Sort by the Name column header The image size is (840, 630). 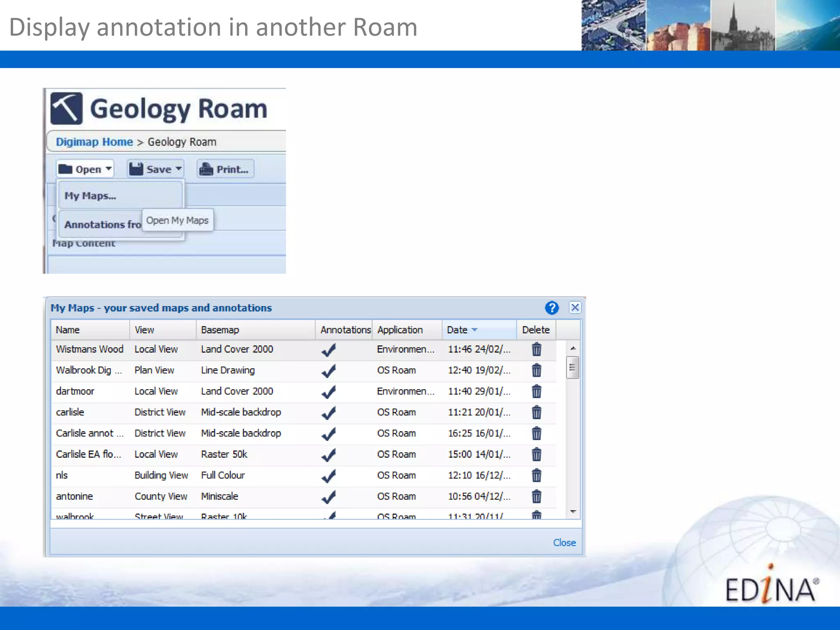(x=90, y=330)
